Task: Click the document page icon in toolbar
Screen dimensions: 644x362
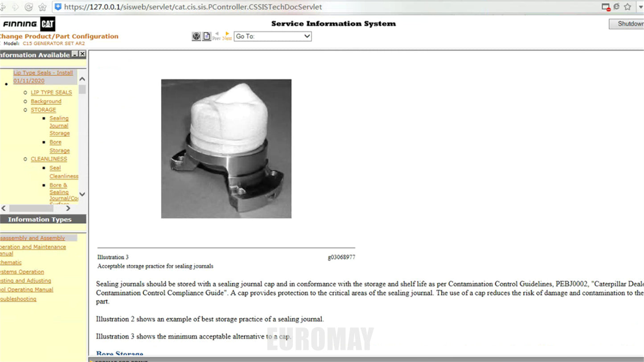Action: [x=207, y=37]
